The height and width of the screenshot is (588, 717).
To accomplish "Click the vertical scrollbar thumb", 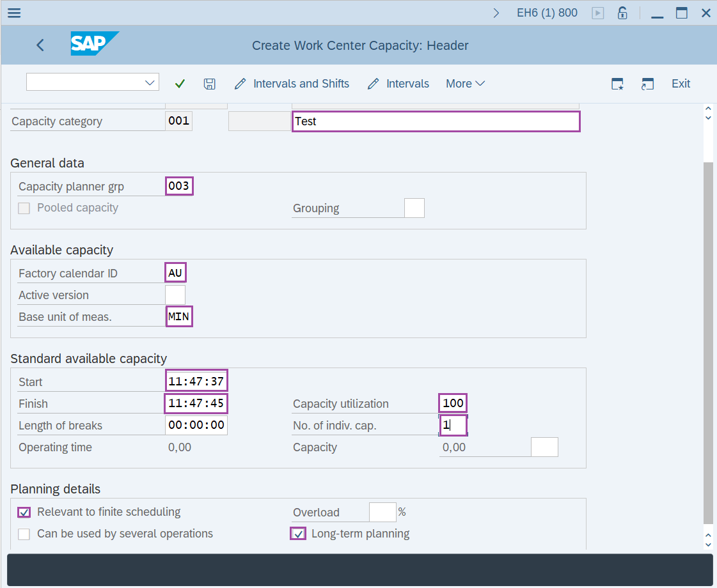I will tap(707, 339).
